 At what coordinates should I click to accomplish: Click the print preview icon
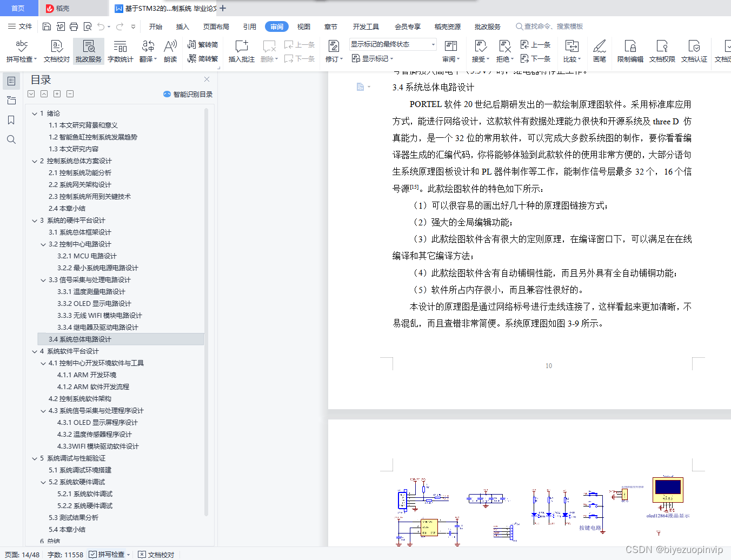coord(87,26)
